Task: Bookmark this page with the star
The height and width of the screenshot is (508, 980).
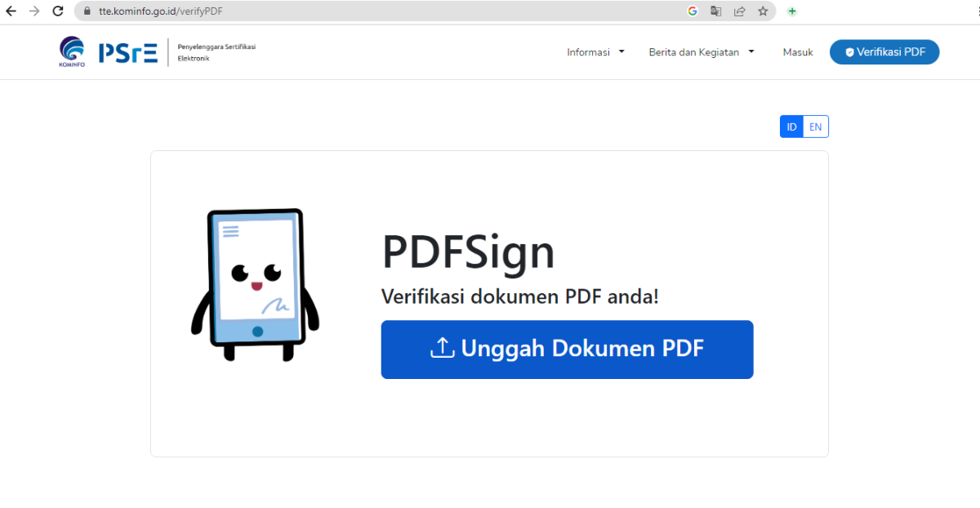Action: click(x=763, y=11)
